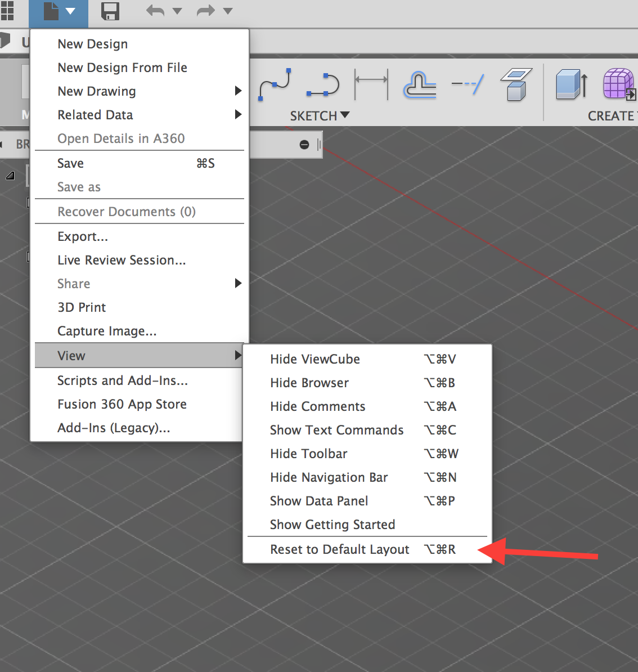
Task: Expand the Related Data submenu
Action: tap(140, 114)
